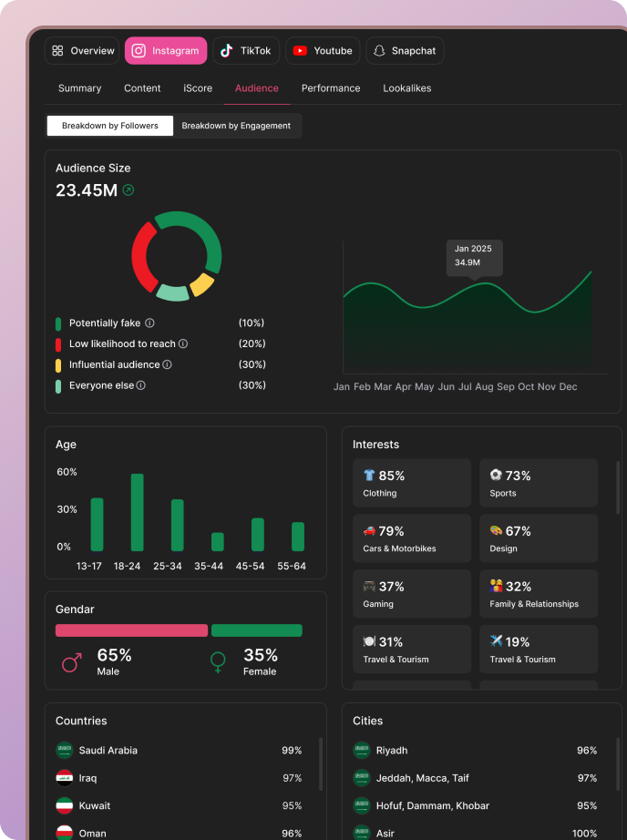Click the 31% Travel & Tourism plate icon
Image resolution: width=627 pixels, height=840 pixels.
(369, 641)
